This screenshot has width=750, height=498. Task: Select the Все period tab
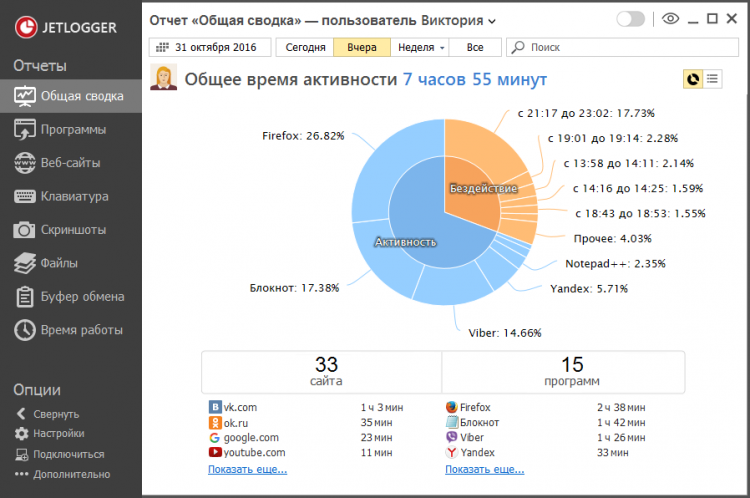click(475, 47)
